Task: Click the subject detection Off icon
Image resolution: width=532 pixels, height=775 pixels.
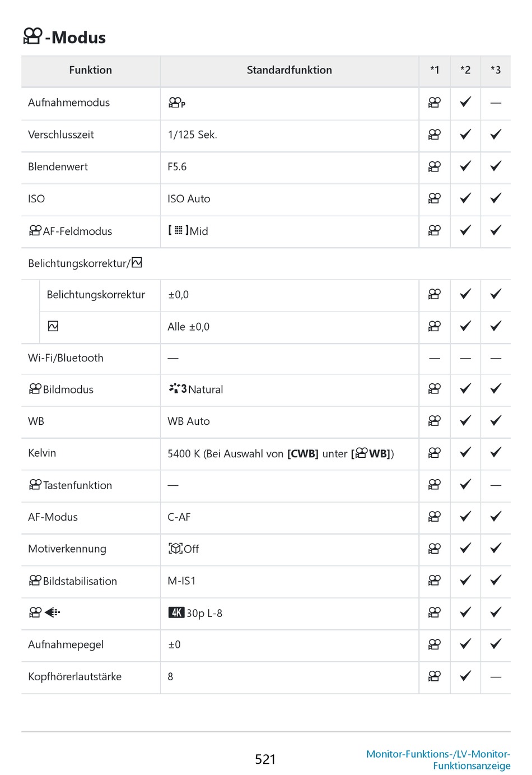Action: click(176, 549)
